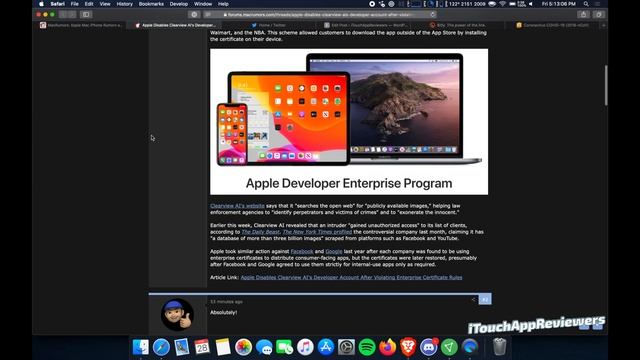Click the Apple Developer Enterprise Program image
Screen dimensions: 640x360
(349, 122)
